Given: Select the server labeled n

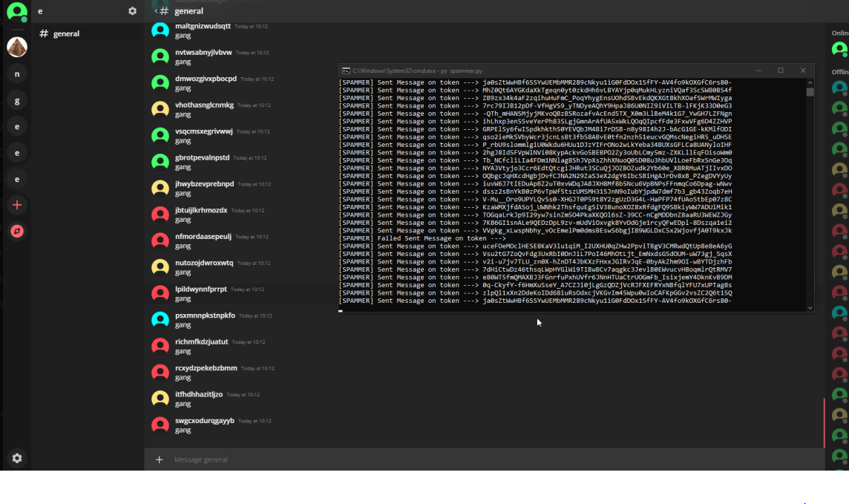Looking at the screenshot, I should pyautogui.click(x=17, y=74).
